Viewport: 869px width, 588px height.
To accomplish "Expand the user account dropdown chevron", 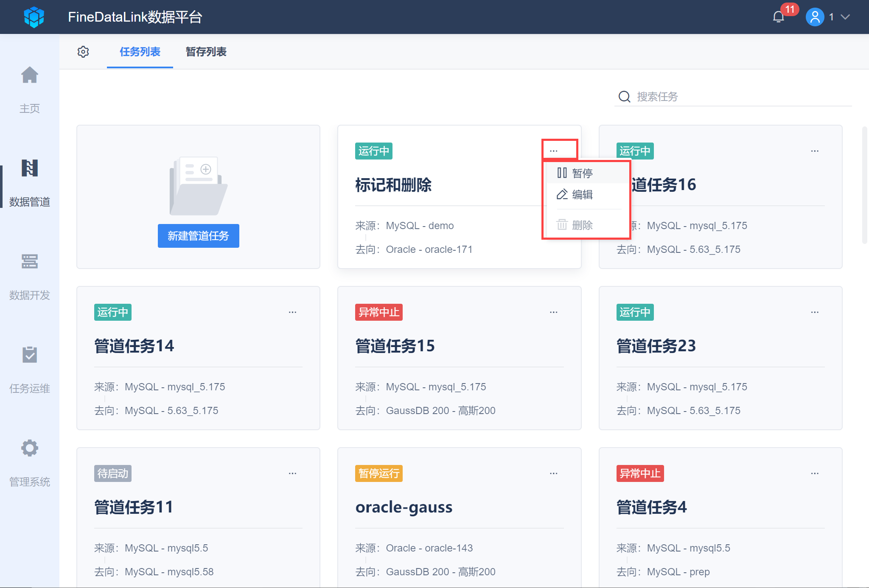I will (x=845, y=17).
